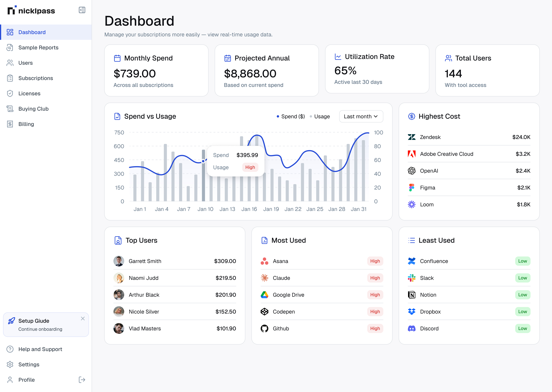Click the Github icon in Most Used

click(x=264, y=329)
